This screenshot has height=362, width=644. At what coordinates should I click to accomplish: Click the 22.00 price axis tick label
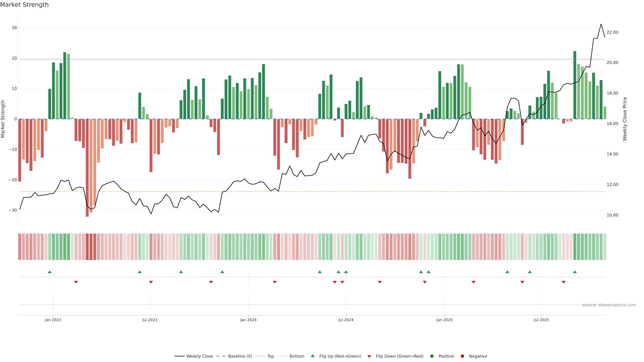point(612,32)
